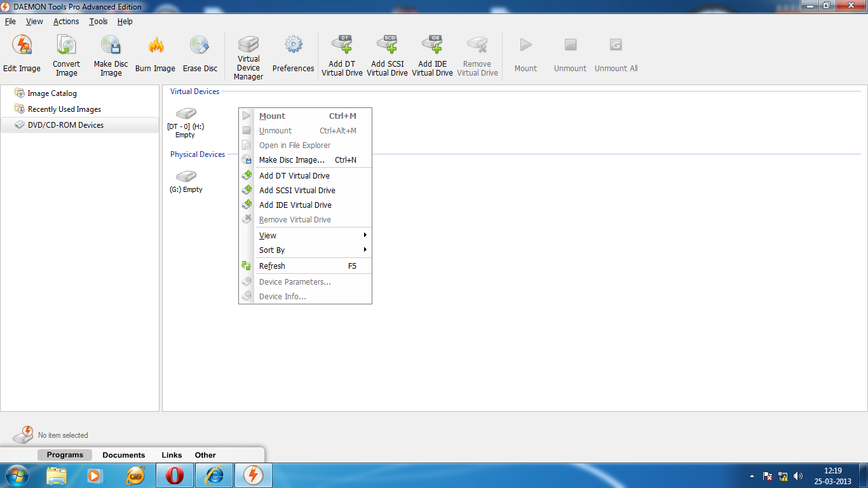Switch to the Links tab

pyautogui.click(x=172, y=455)
